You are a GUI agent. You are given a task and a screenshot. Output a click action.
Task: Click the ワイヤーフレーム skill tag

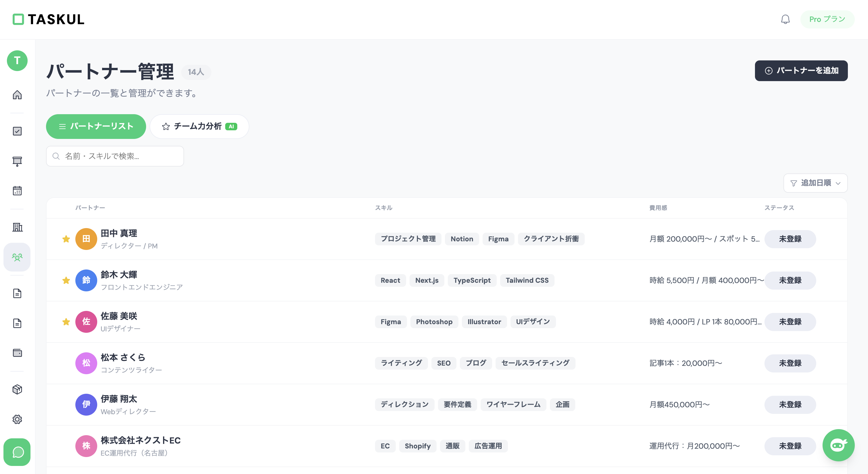click(513, 405)
